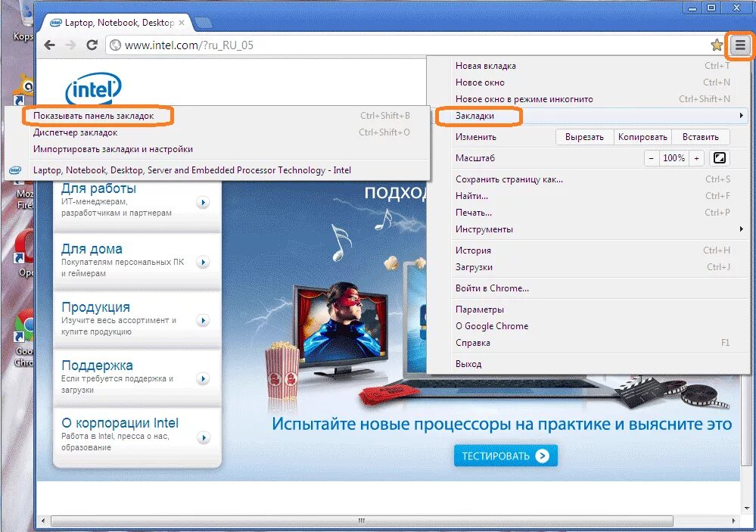Open the О корпорации Intel link

pos(120,423)
